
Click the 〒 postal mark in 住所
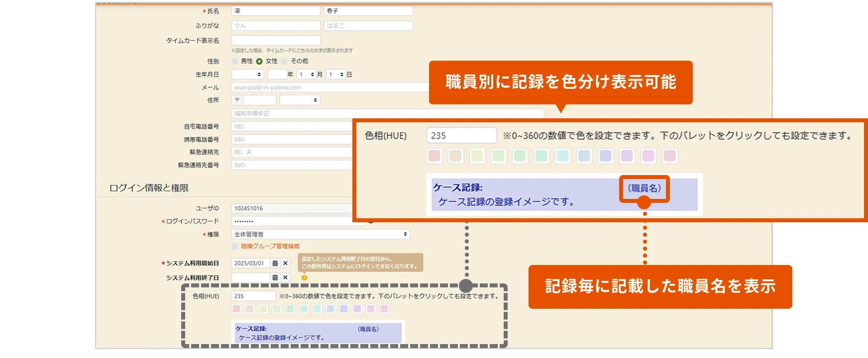click(237, 100)
